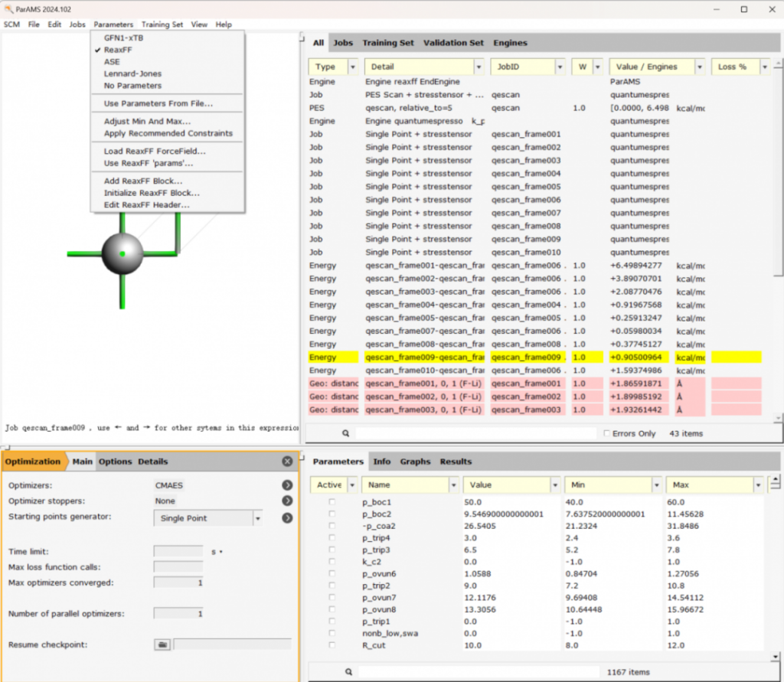This screenshot has height=682, width=784.
Task: Switch to the Training Set tab
Action: [387, 43]
